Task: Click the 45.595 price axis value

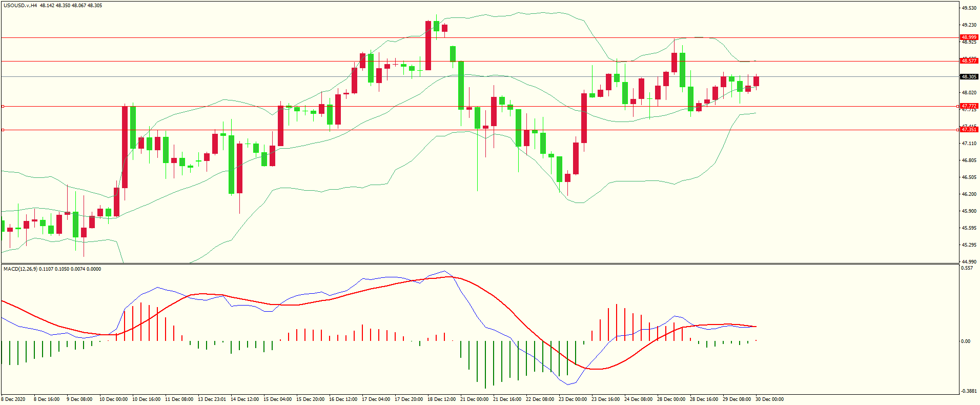Action: (x=969, y=228)
